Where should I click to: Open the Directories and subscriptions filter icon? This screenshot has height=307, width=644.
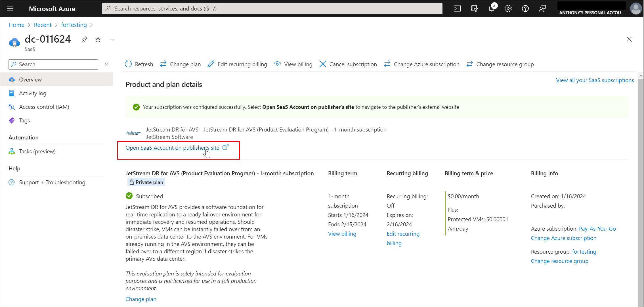click(474, 9)
